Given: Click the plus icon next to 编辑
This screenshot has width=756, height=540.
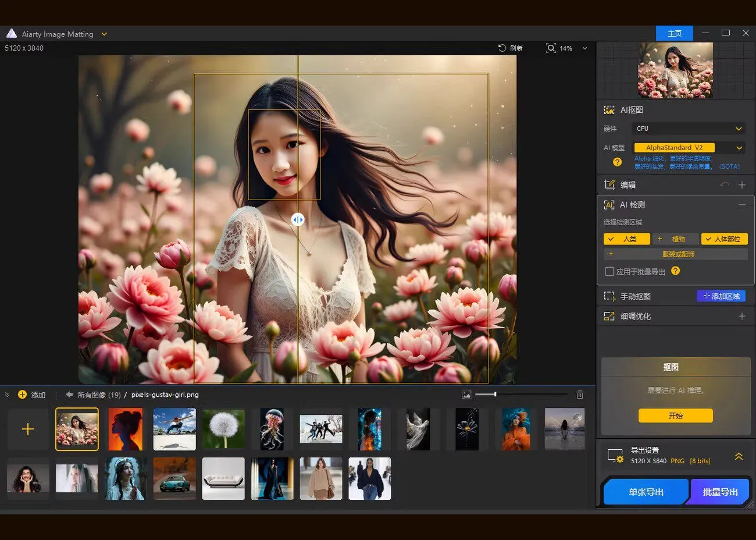Looking at the screenshot, I should click(742, 184).
